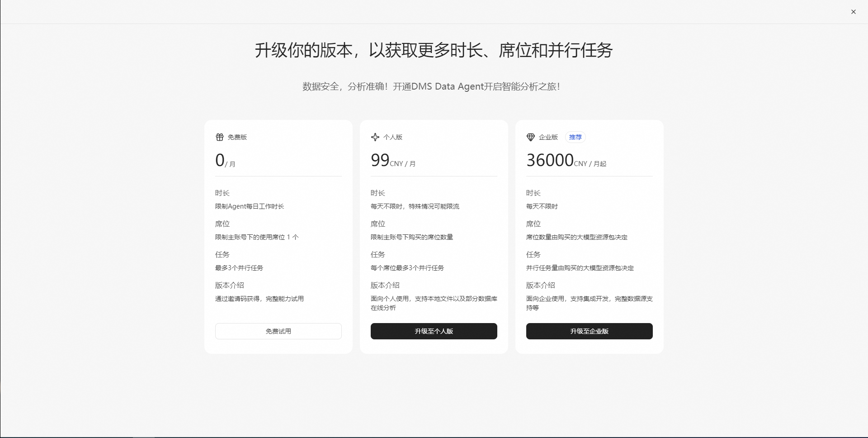The image size is (868, 438).
Task: Click the 推荐 badge on 企业版
Action: coord(575,137)
